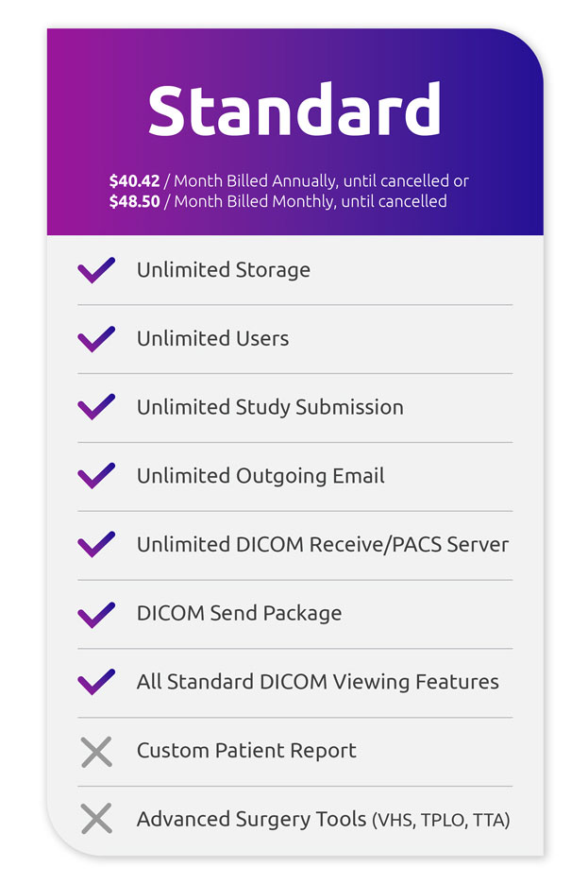Viewport: 588px width, 884px height.
Task: Click the Unlimited Study Submission label
Action: [270, 407]
